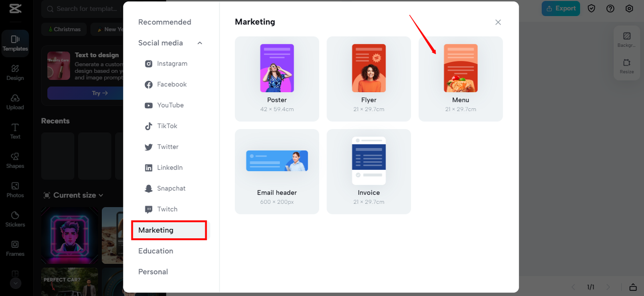Click the Export button
This screenshot has width=644, height=296.
tap(560, 9)
